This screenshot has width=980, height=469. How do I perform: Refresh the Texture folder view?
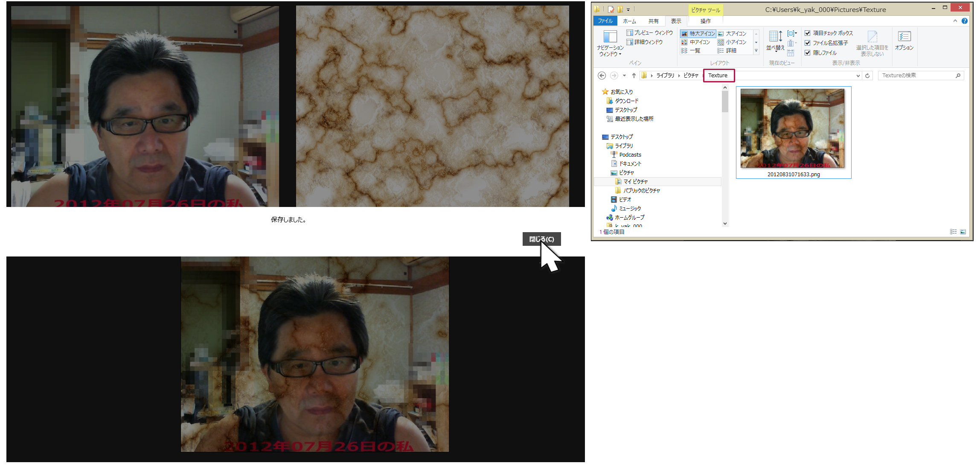(x=867, y=76)
